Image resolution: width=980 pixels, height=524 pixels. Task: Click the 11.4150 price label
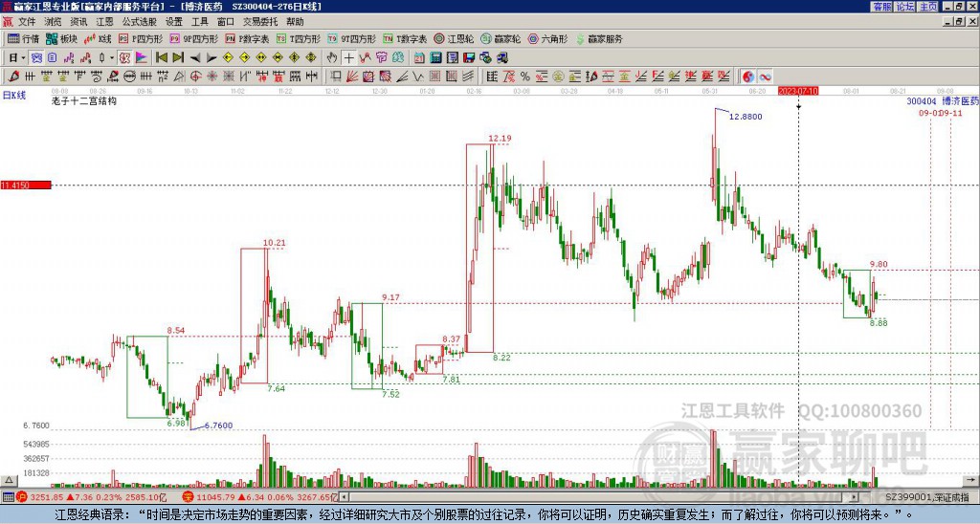pyautogui.click(x=26, y=186)
